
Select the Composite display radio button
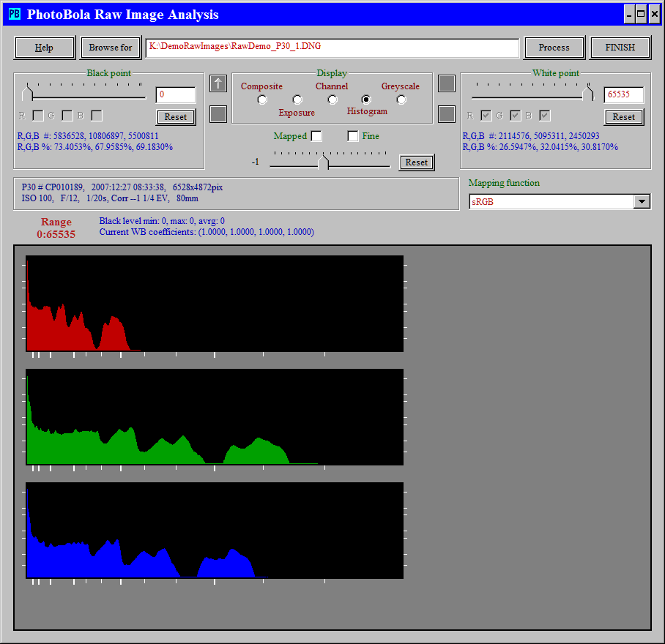[x=262, y=100]
